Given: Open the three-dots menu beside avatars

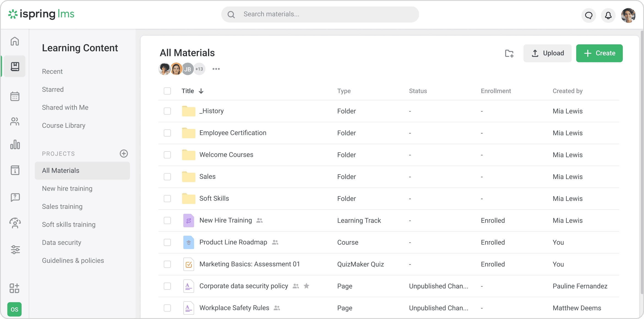Looking at the screenshot, I should pyautogui.click(x=216, y=69).
